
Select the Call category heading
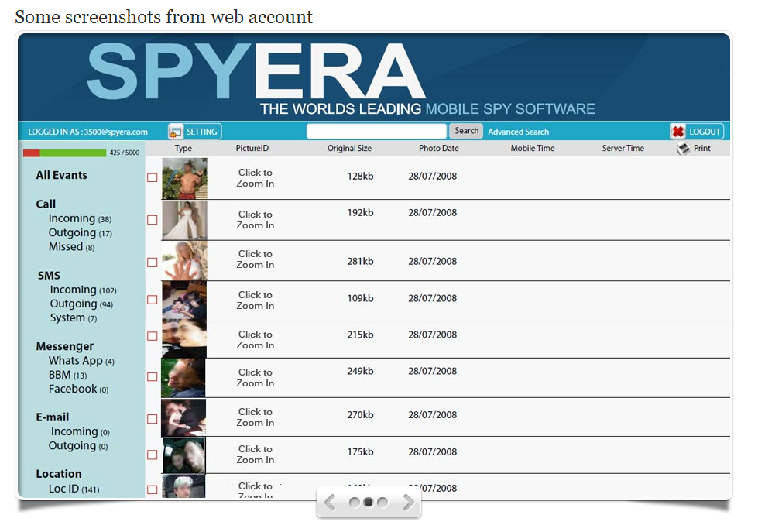click(x=46, y=204)
